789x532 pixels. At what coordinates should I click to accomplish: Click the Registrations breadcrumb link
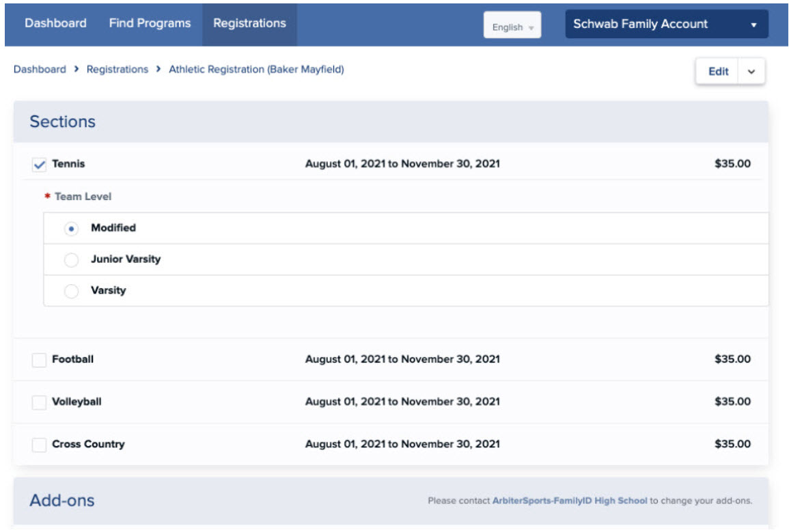coord(117,70)
